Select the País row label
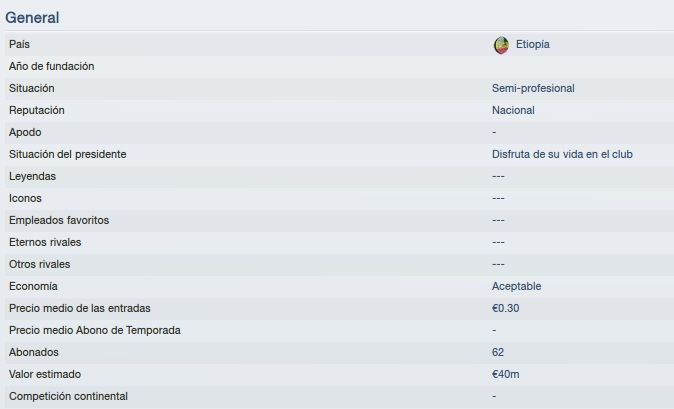Screen dimensions: 674x409 click(x=19, y=44)
